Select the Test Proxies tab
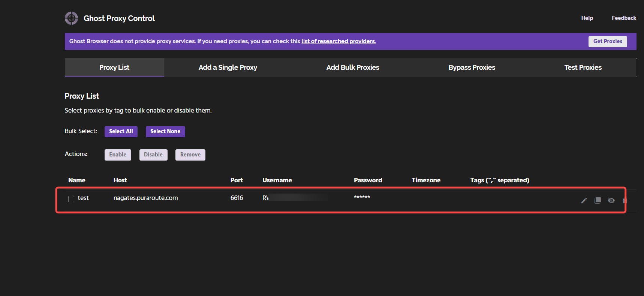This screenshot has width=644, height=296. tap(583, 68)
